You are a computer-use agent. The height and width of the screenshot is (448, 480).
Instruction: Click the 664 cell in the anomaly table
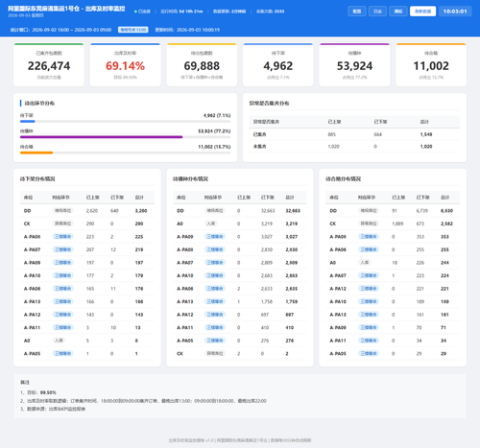pyautogui.click(x=378, y=134)
